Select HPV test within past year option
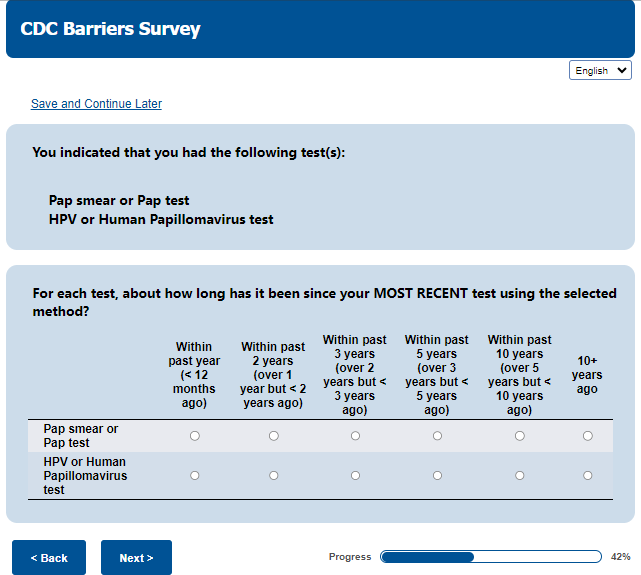Image resolution: width=641 pixels, height=575 pixels. (x=194, y=476)
